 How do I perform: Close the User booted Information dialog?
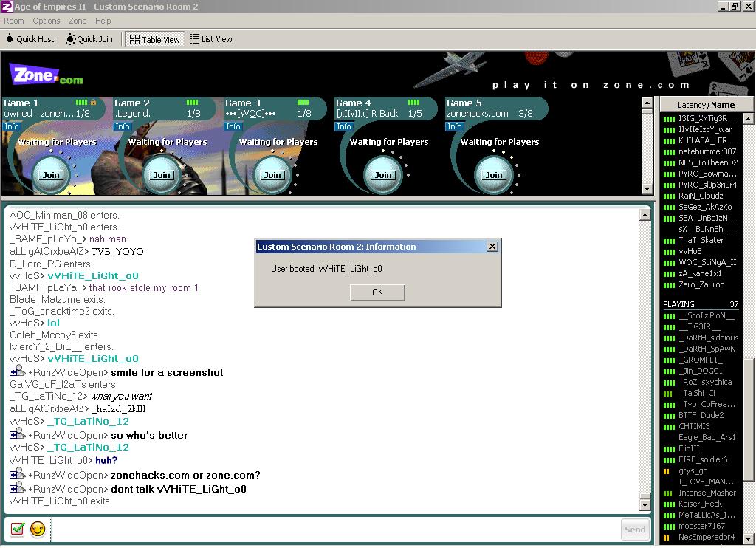492,247
